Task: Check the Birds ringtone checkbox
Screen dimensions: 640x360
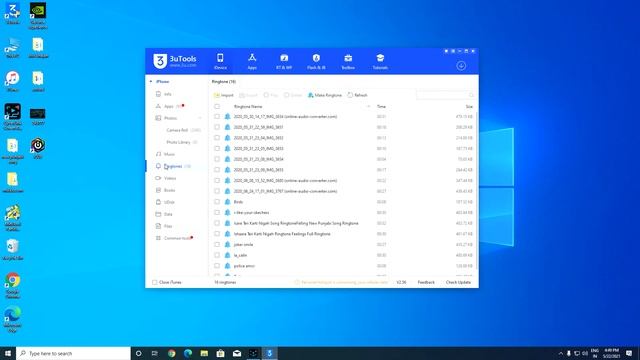Action: (217, 202)
